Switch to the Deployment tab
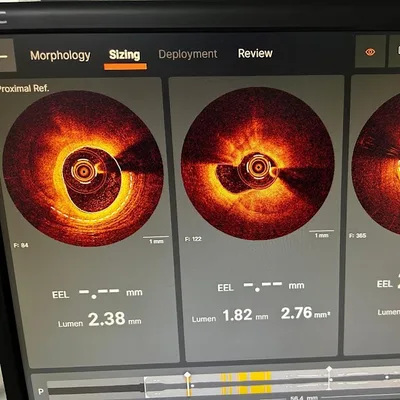 click(188, 54)
